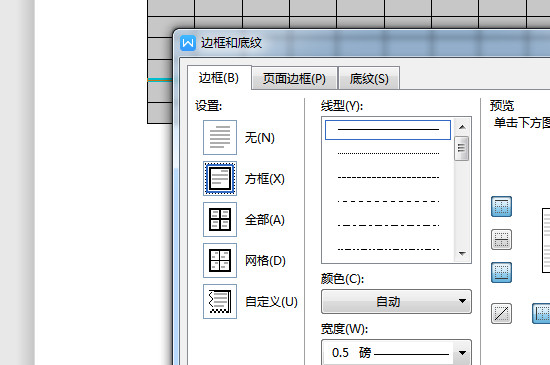This screenshot has width=550, height=365.
Task: Switch to the 页面边框(P) tab
Action: (x=294, y=78)
